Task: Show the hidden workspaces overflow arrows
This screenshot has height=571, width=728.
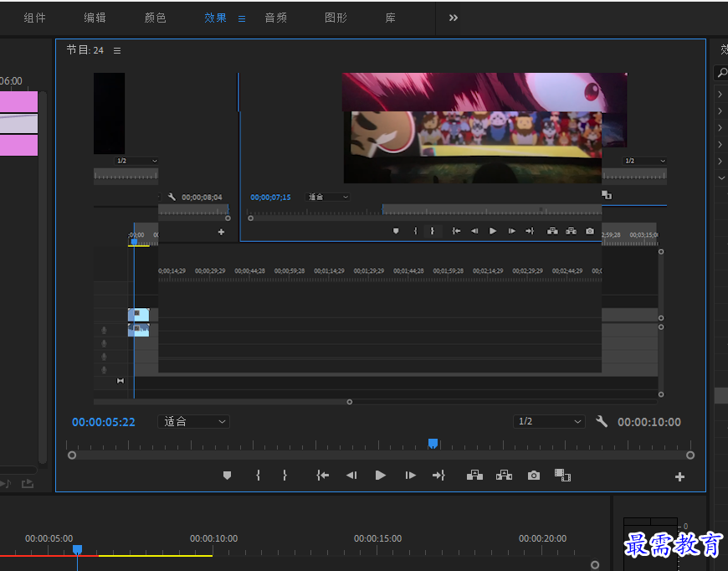Action: [454, 18]
